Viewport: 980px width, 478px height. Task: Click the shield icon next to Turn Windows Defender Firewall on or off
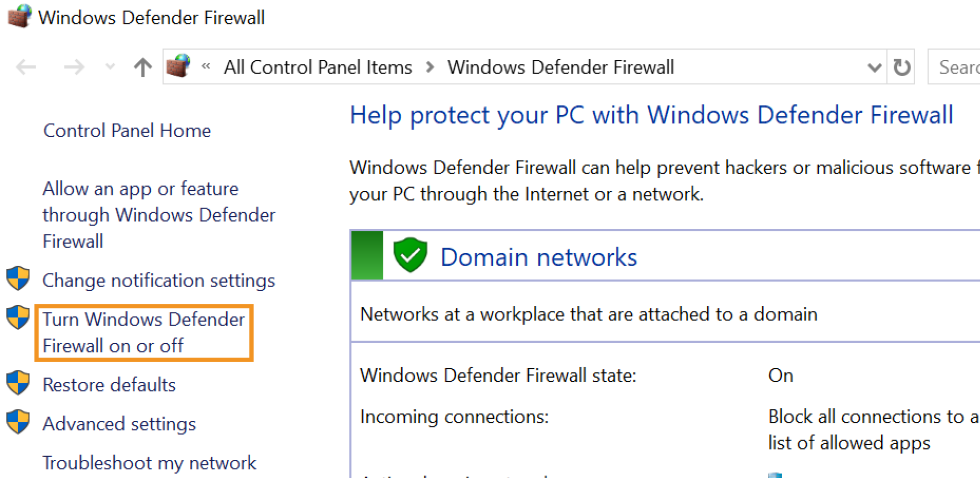[x=17, y=318]
